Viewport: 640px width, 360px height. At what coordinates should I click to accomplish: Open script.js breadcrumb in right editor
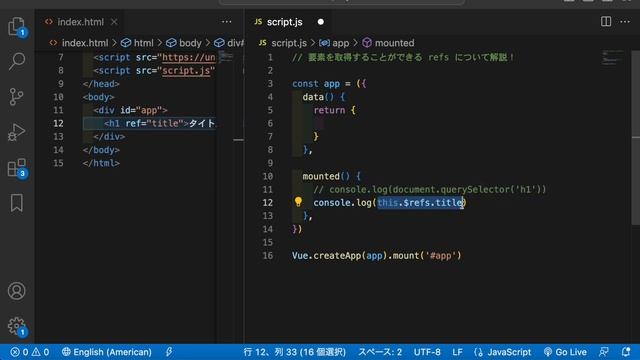click(x=283, y=43)
